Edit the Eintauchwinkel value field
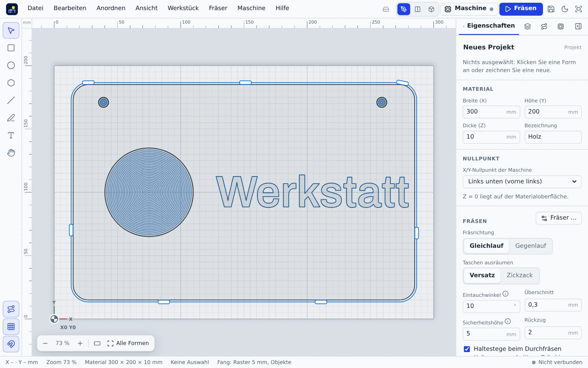Screen dimensions: 588x368 (491, 306)
